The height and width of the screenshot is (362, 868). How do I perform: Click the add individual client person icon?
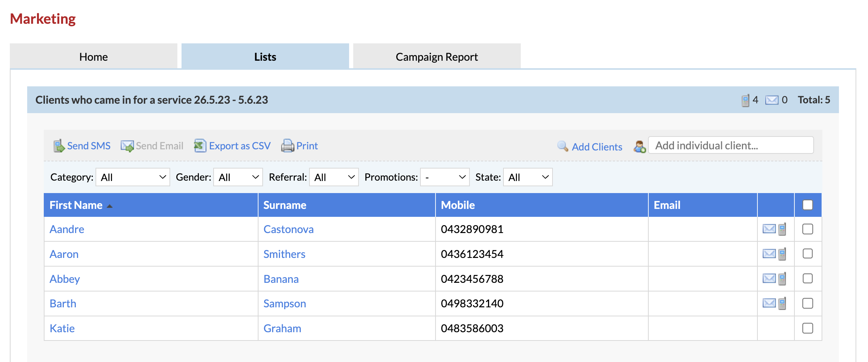640,146
